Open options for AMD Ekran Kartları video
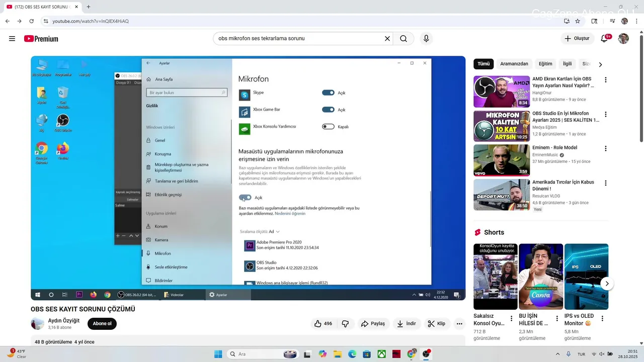The image size is (644, 362). (x=606, y=80)
